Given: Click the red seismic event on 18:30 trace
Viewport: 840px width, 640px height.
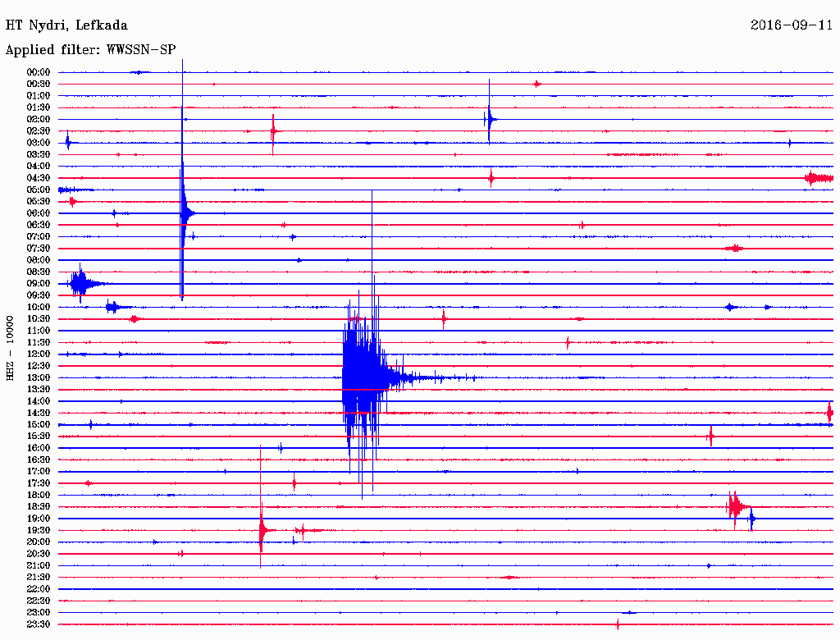Looking at the screenshot, I should [x=737, y=506].
